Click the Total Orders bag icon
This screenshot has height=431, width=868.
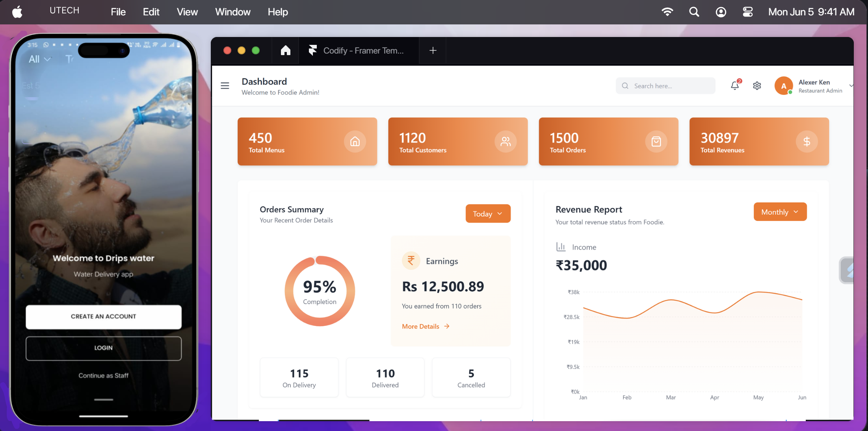click(656, 141)
